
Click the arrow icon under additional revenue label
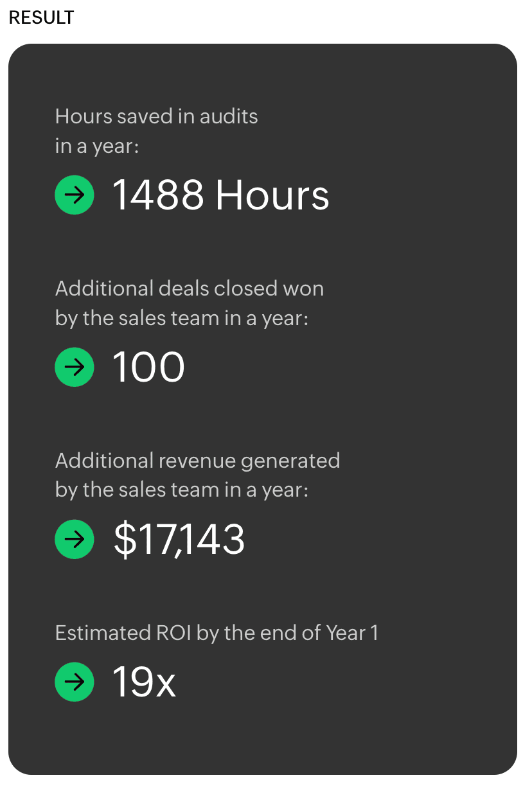tap(75, 539)
